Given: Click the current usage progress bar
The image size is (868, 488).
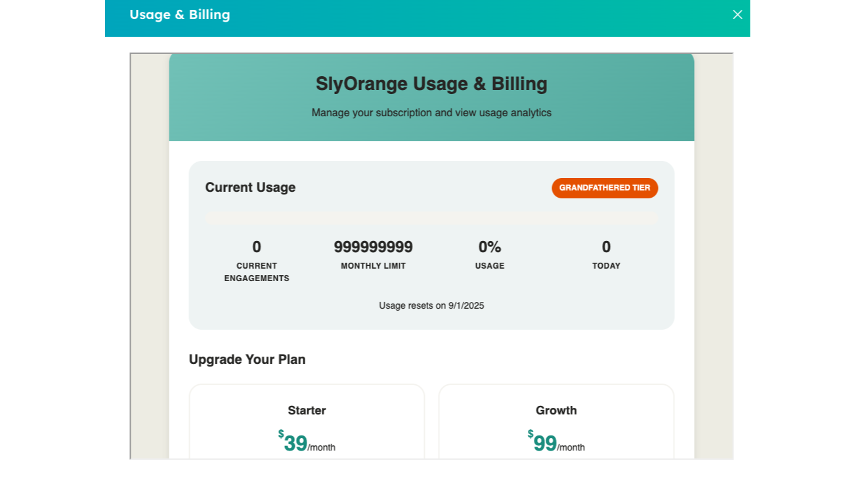Looking at the screenshot, I should coord(431,219).
